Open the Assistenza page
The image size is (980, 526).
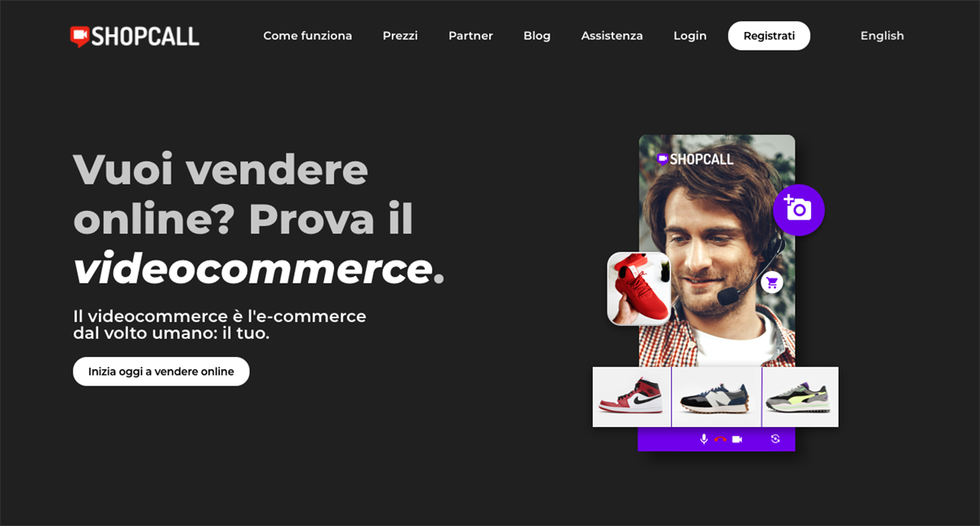coord(612,36)
